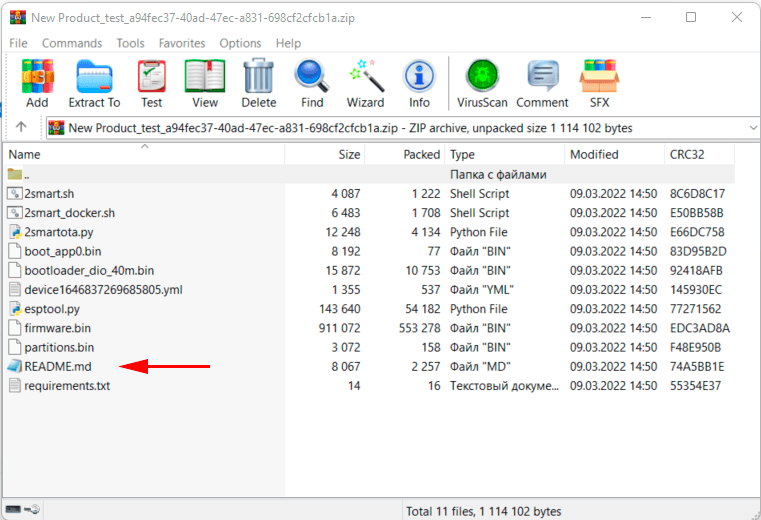
Task: Create SFX archive with SFX icon
Action: click(599, 76)
